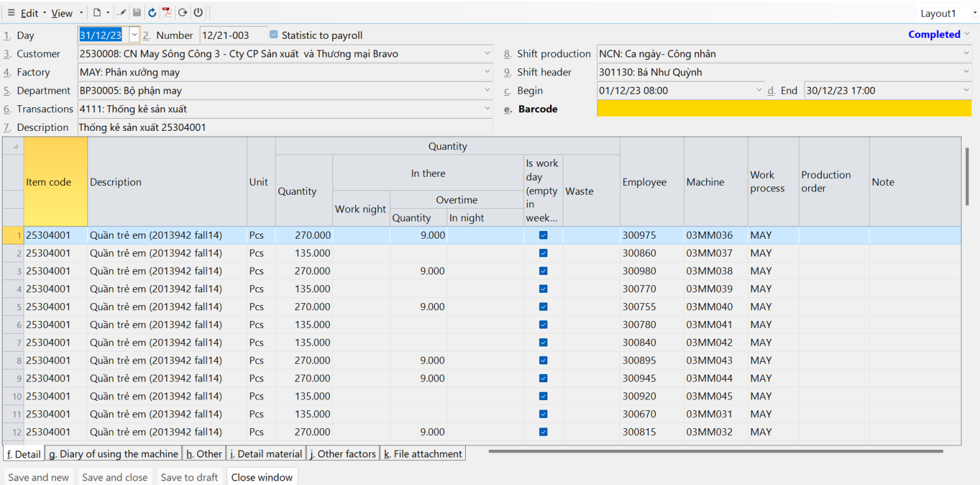Toggle the Is work day checkbox on row 1
This screenshot has width=980, height=485.
[x=543, y=235]
